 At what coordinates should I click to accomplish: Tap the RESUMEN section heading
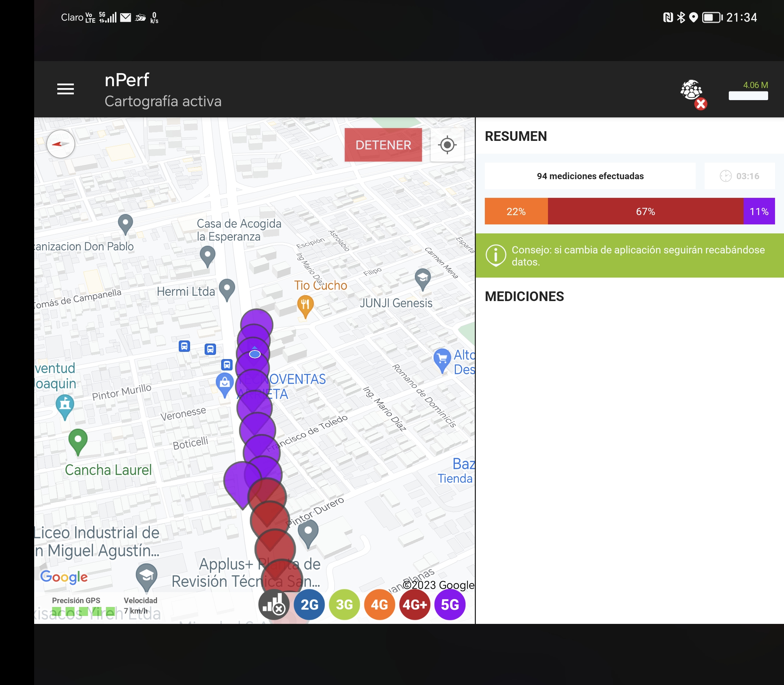516,136
